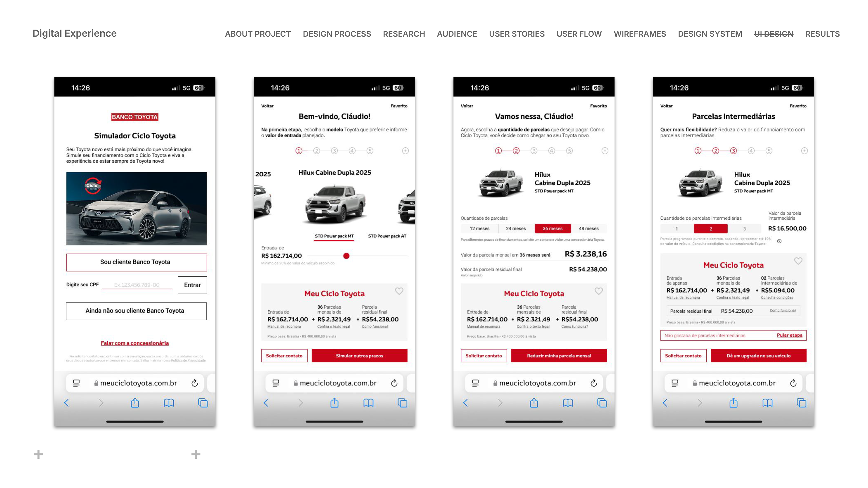This screenshot has height=488, width=868.
Task: Open bookmarks icon in second phone browser
Action: coord(368,403)
